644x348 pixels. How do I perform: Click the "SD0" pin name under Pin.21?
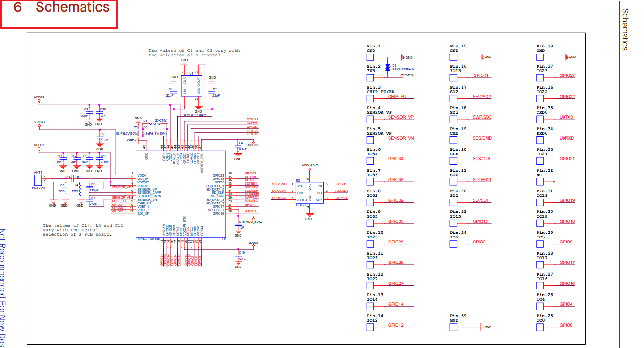(454, 175)
